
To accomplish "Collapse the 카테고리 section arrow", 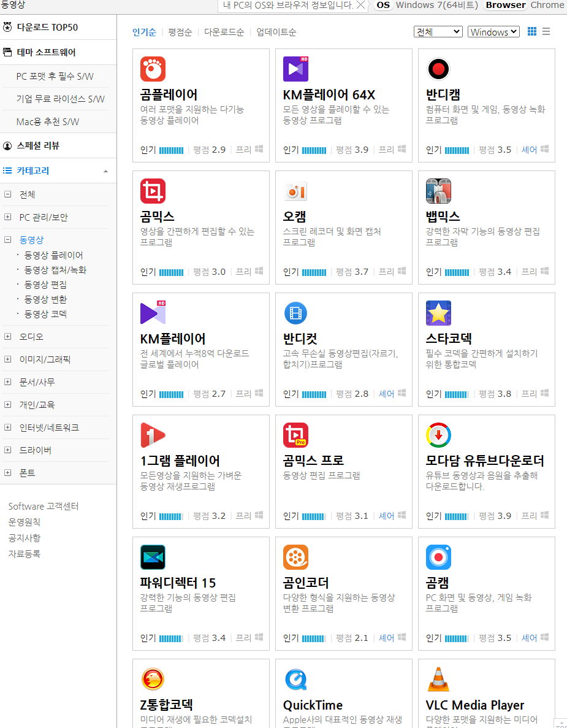I will pos(106,171).
